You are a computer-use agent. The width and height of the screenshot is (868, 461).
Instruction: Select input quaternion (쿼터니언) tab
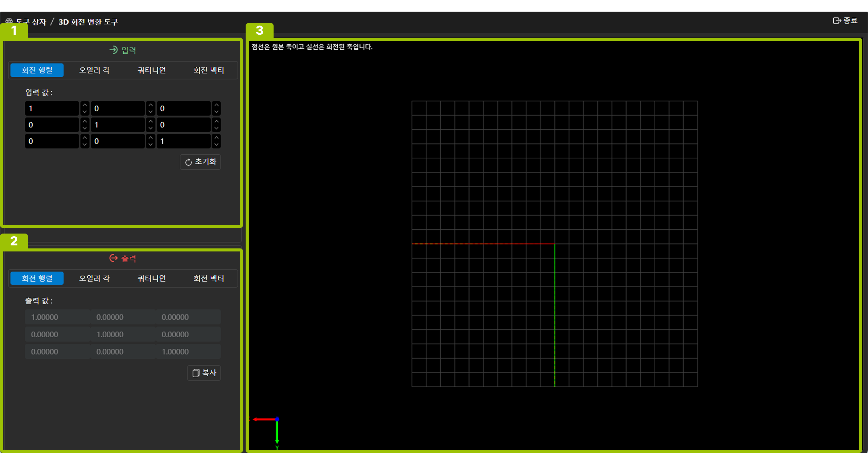pos(152,70)
